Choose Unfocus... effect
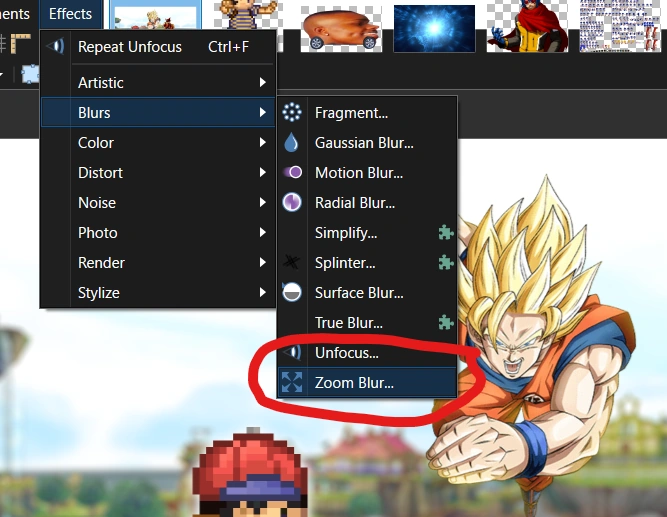 (x=367, y=353)
